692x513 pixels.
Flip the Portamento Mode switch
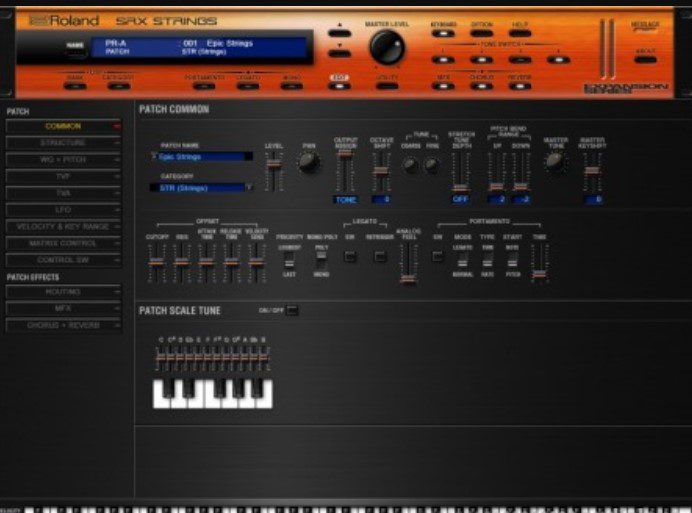pyautogui.click(x=463, y=260)
